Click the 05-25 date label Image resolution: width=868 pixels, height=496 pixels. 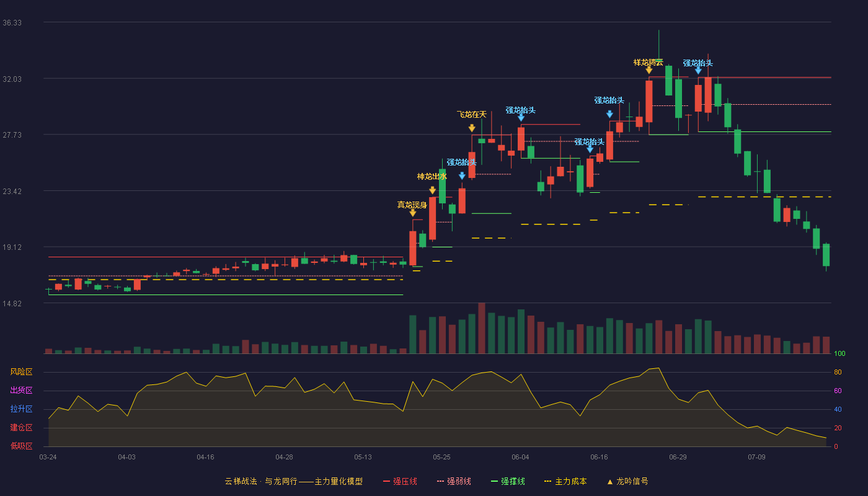[441, 457]
